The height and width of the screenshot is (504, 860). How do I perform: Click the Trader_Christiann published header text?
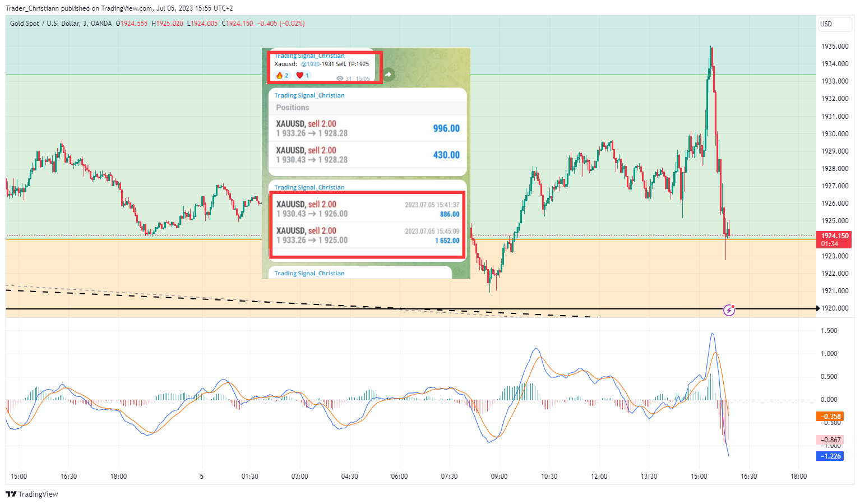coord(119,8)
